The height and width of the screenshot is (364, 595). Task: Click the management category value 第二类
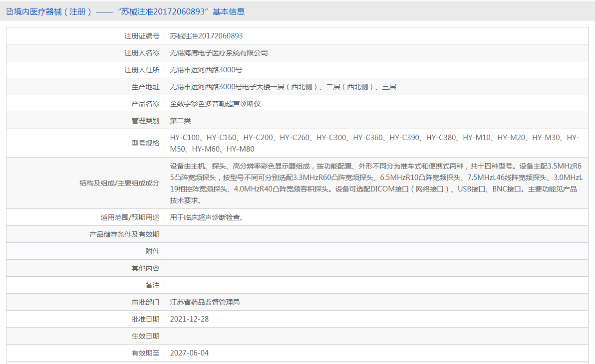click(x=180, y=121)
